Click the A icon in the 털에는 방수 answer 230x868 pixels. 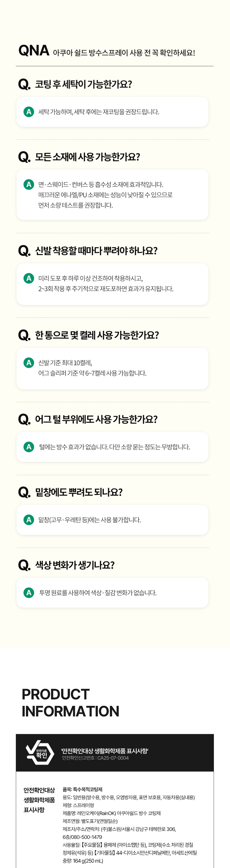tap(29, 447)
